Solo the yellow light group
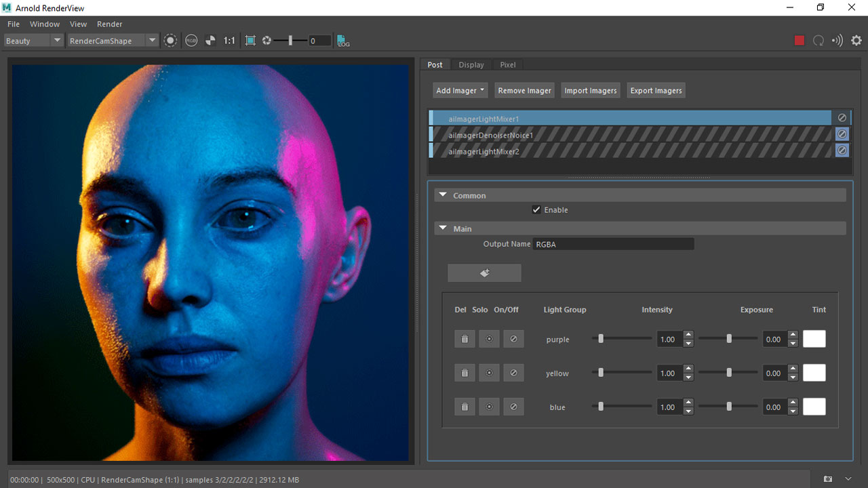Image resolution: width=868 pixels, height=488 pixels. 489,373
